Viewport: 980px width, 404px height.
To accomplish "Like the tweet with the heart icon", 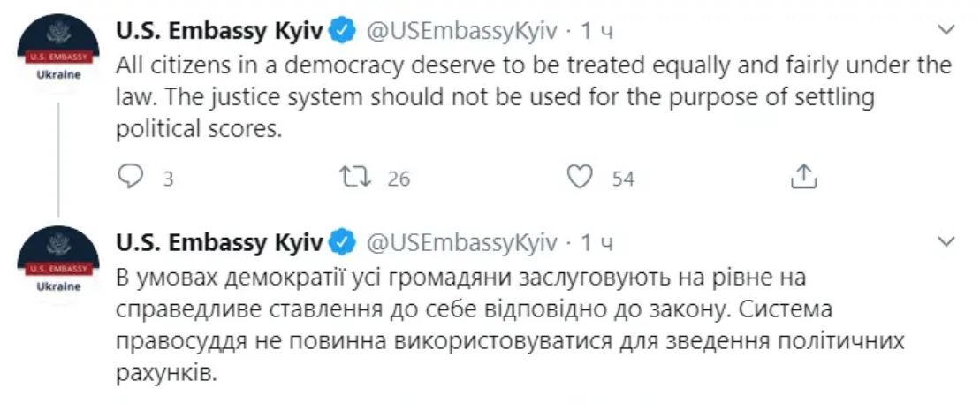I will point(578,178).
